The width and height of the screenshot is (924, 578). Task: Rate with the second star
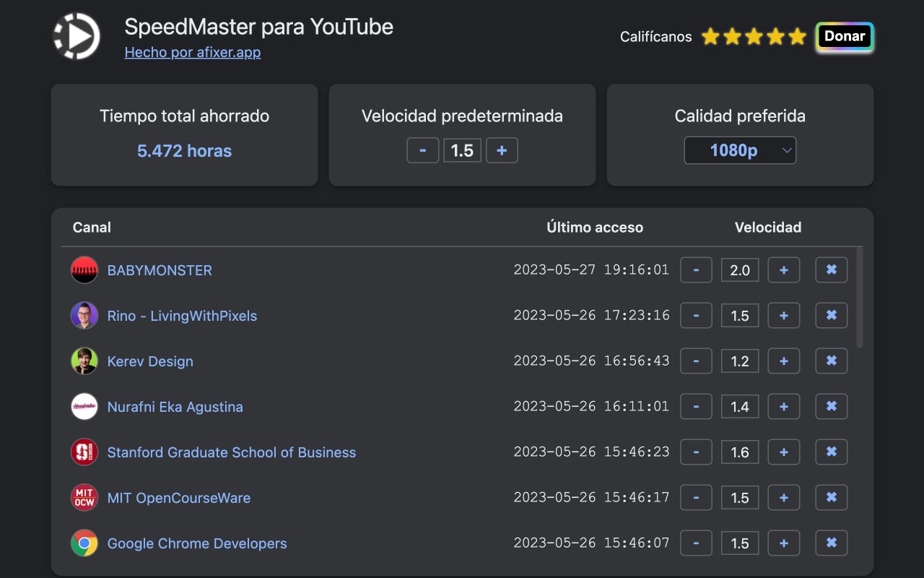click(732, 37)
